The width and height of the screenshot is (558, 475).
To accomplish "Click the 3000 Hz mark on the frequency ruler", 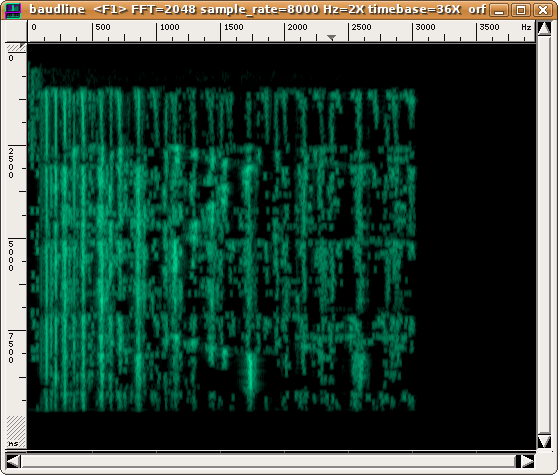I will 425,27.
